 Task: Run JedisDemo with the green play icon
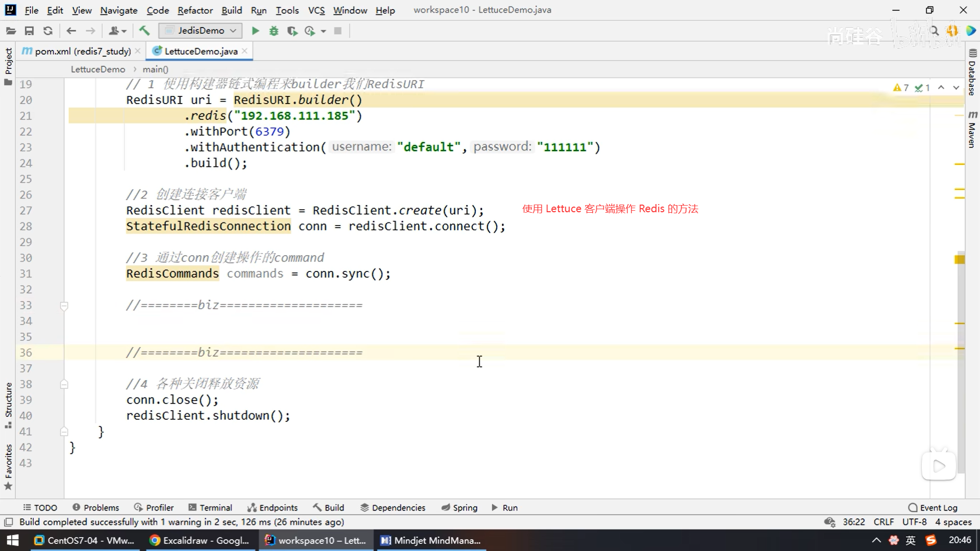(255, 31)
